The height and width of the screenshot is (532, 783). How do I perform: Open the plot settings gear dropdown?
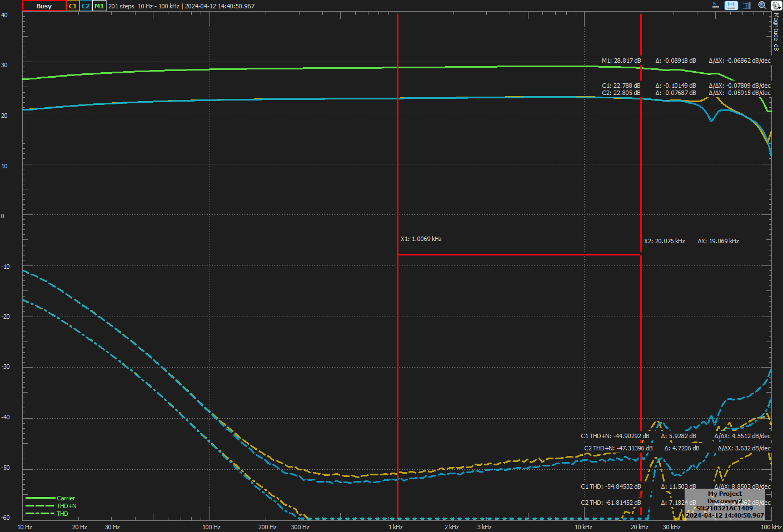pos(776,6)
